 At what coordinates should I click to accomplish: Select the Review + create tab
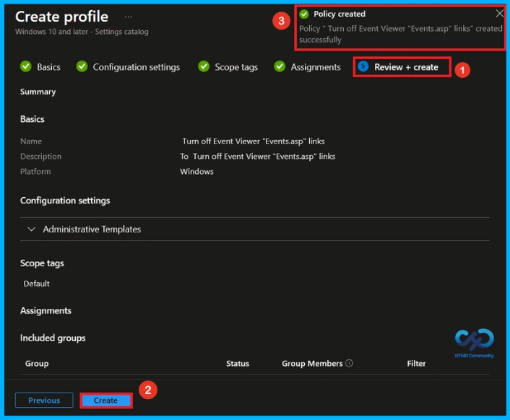(x=406, y=67)
